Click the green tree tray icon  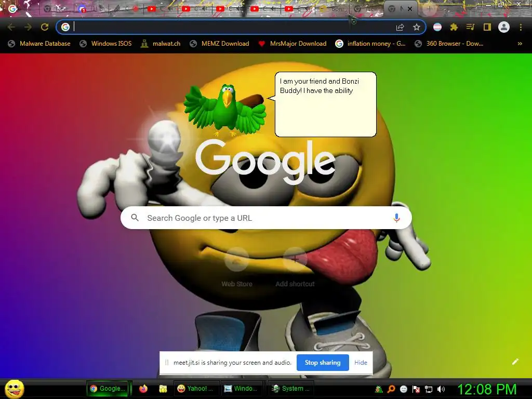[379, 389]
